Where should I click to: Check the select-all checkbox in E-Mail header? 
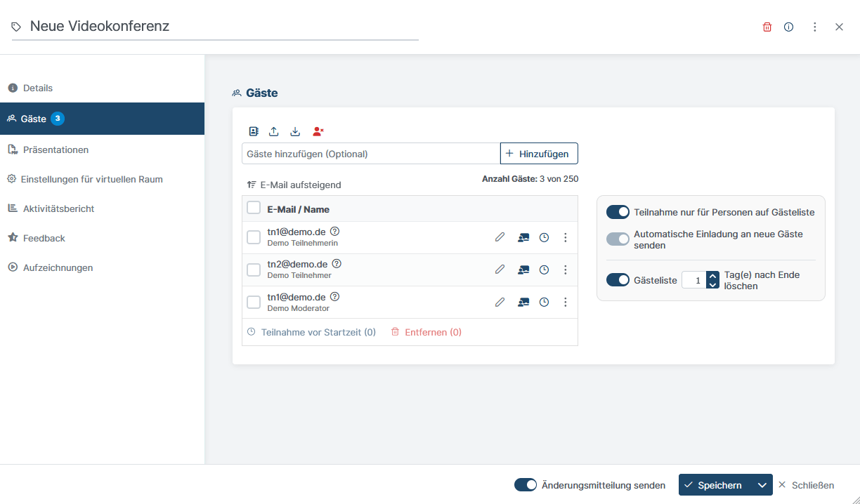click(x=254, y=208)
